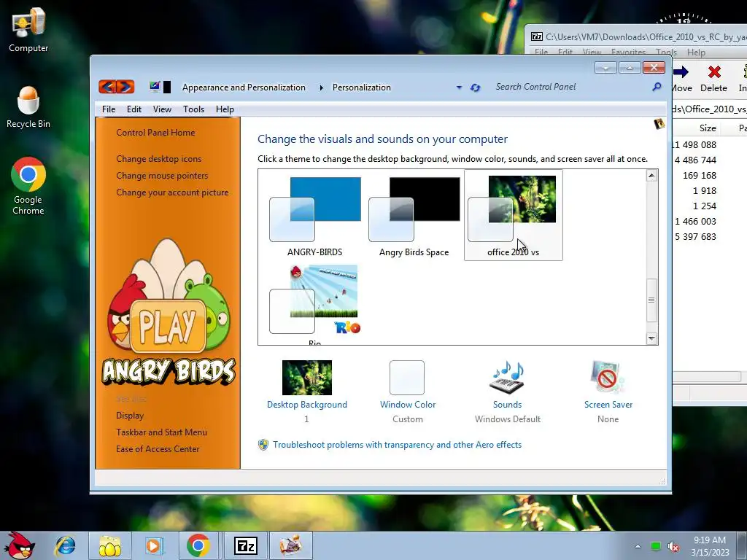Open the Help menu in Personalization window
The image size is (747, 560).
(x=225, y=109)
